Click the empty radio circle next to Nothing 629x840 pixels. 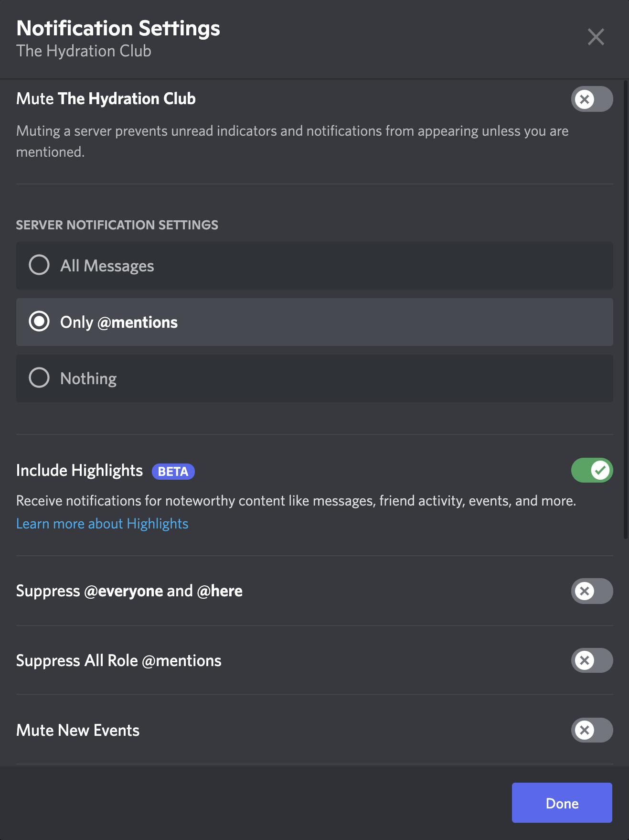pyautogui.click(x=39, y=378)
